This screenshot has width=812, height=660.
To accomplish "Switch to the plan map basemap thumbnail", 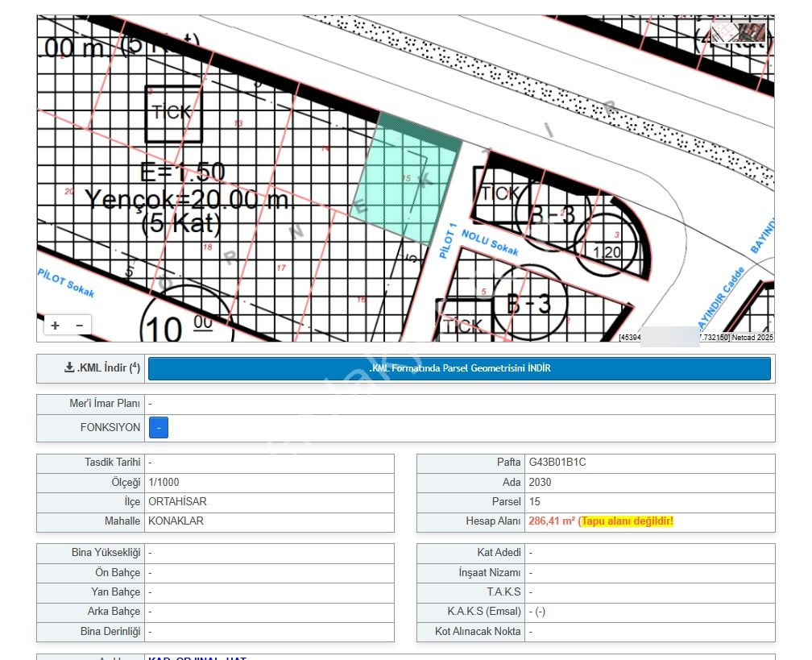I will point(725,32).
